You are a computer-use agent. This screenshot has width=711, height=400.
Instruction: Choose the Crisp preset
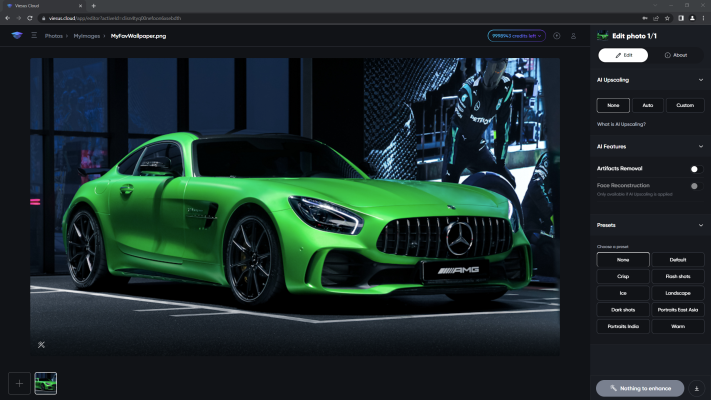tap(623, 276)
